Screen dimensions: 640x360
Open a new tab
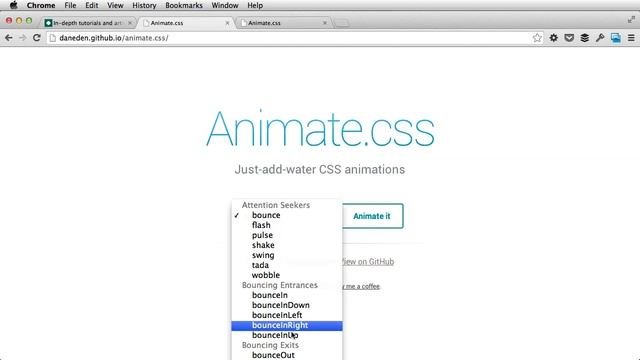[341, 23]
